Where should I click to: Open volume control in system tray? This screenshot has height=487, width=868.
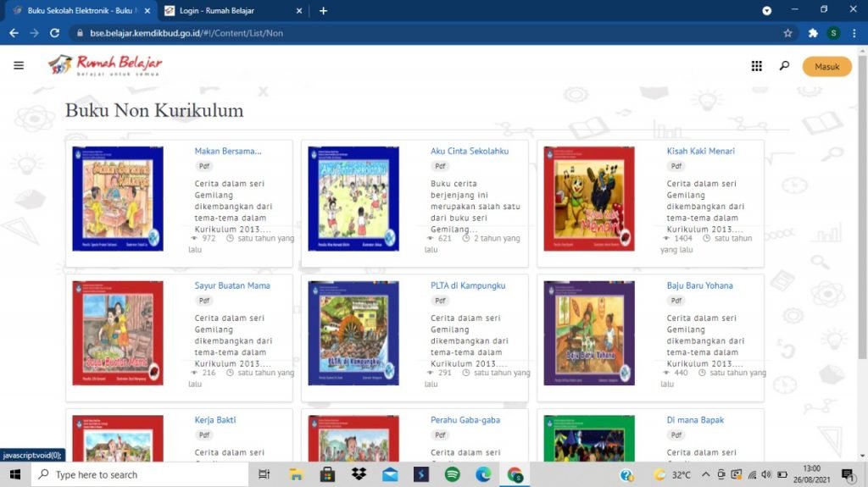(766, 474)
